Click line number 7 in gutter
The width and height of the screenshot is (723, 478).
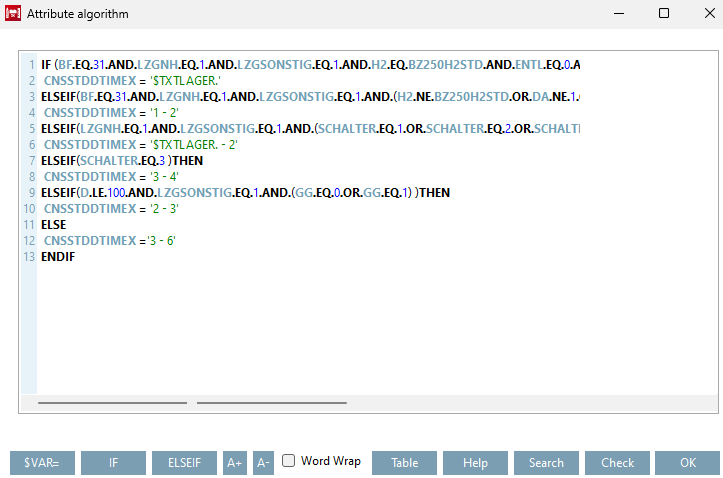31,161
